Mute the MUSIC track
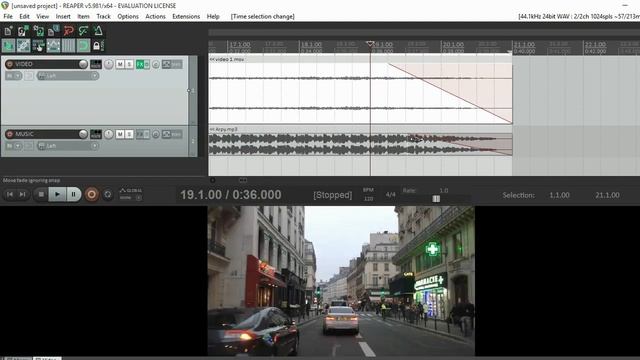 [120, 134]
